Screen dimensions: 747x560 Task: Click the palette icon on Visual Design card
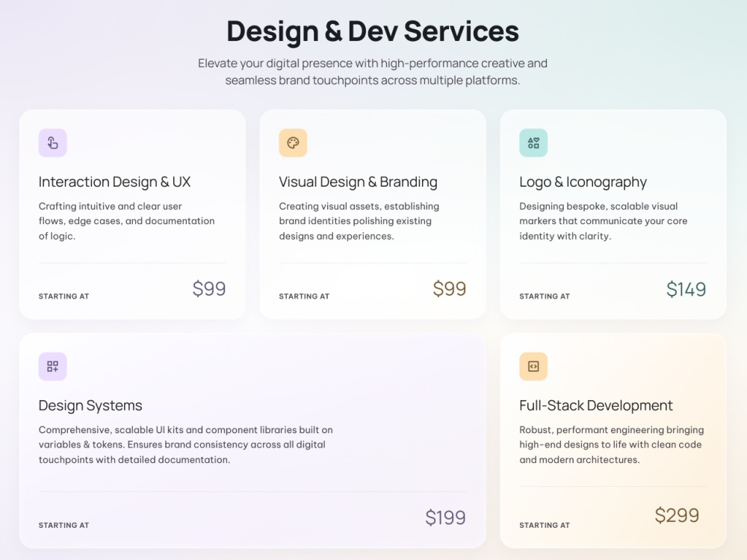click(293, 143)
